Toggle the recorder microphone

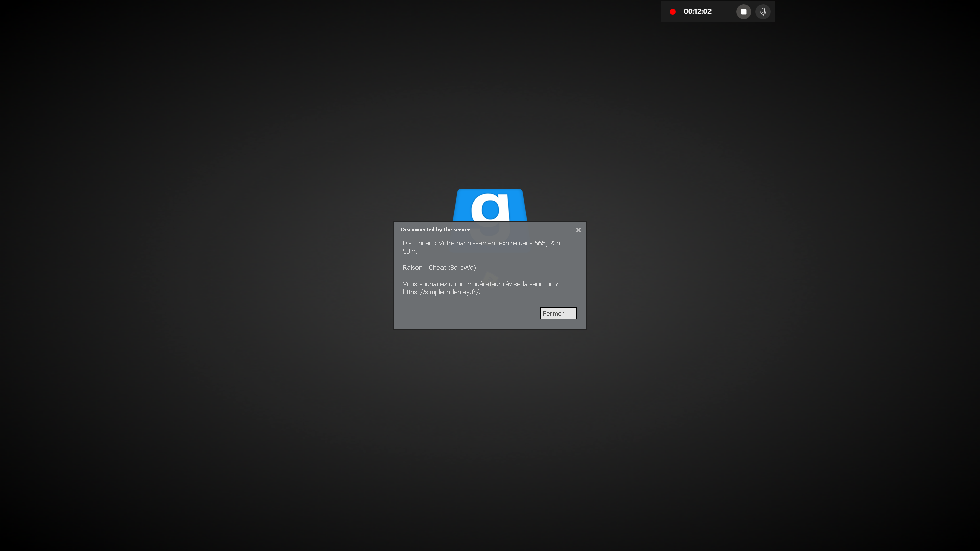(x=763, y=12)
